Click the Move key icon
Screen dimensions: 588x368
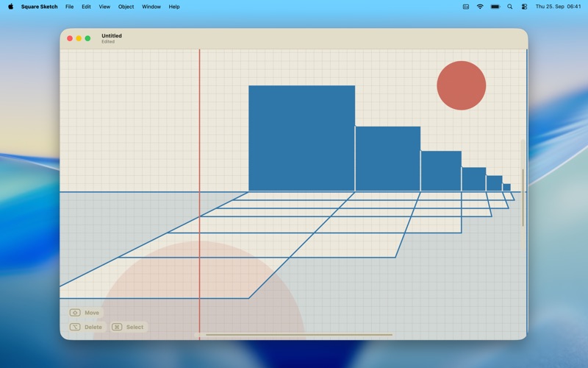click(75, 312)
